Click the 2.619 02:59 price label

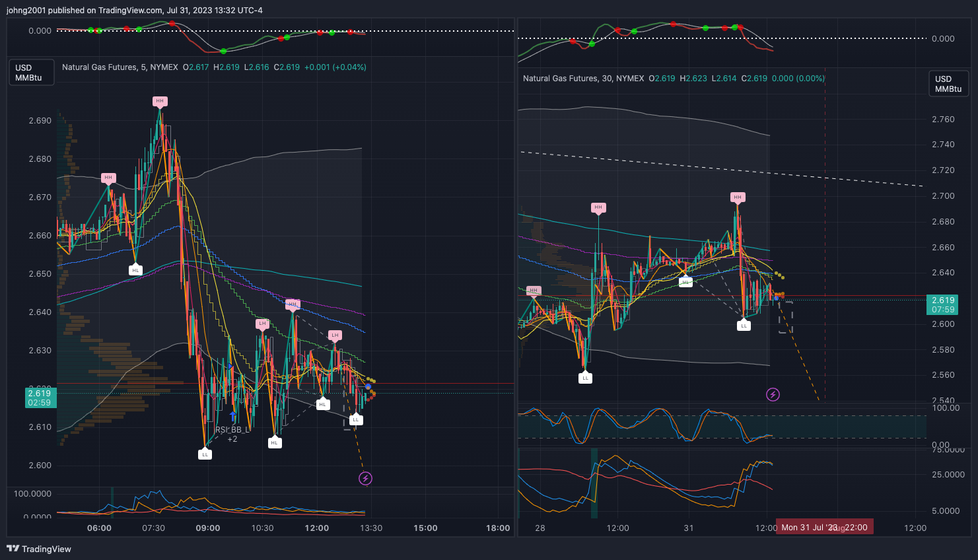click(x=40, y=398)
